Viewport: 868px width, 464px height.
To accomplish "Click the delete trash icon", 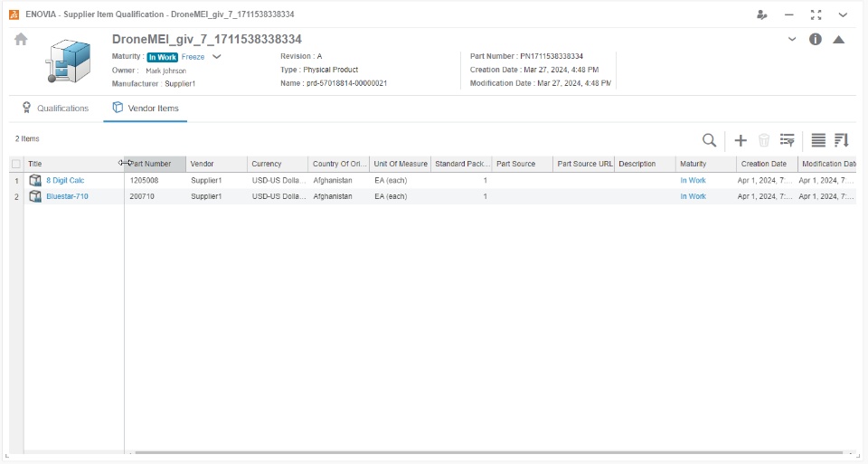I will pyautogui.click(x=764, y=140).
